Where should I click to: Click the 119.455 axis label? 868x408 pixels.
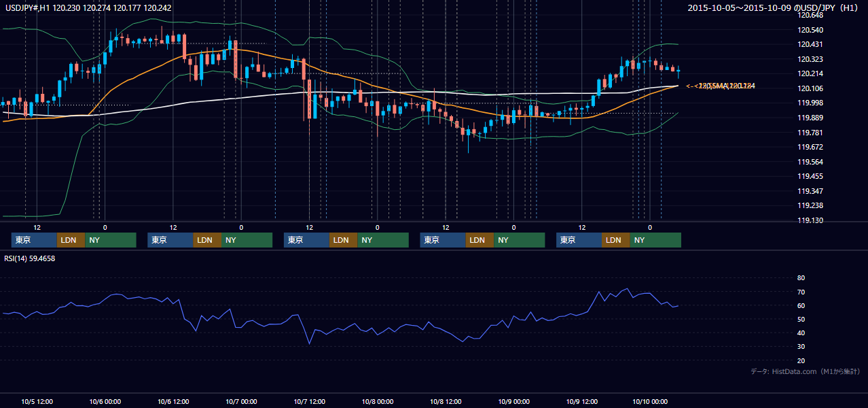click(x=811, y=176)
